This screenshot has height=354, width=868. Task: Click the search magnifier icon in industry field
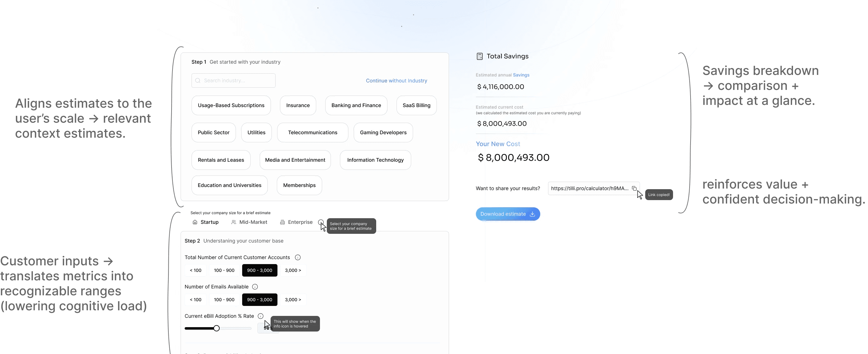[x=198, y=81]
